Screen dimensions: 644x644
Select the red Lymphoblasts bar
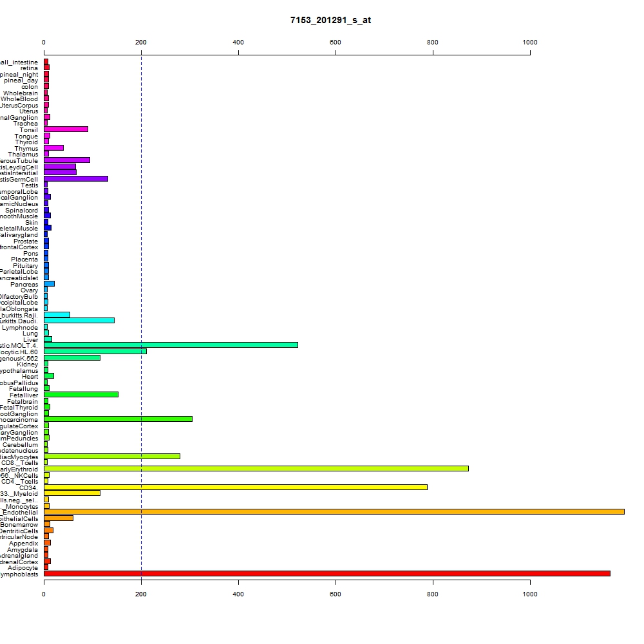327,573
